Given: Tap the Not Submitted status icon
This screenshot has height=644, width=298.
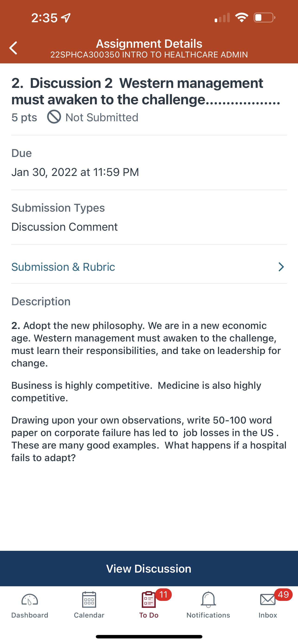Looking at the screenshot, I should tap(54, 117).
